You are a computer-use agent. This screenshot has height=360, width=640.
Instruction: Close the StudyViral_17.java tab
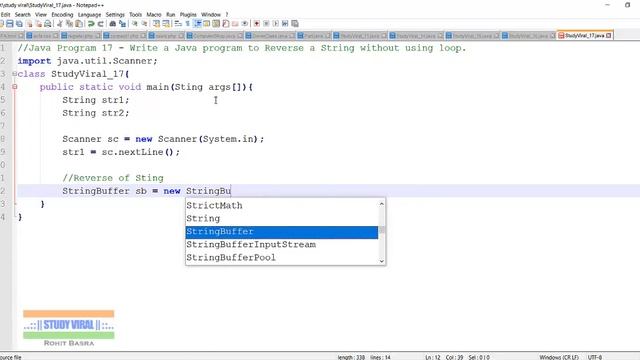tap(609, 36)
